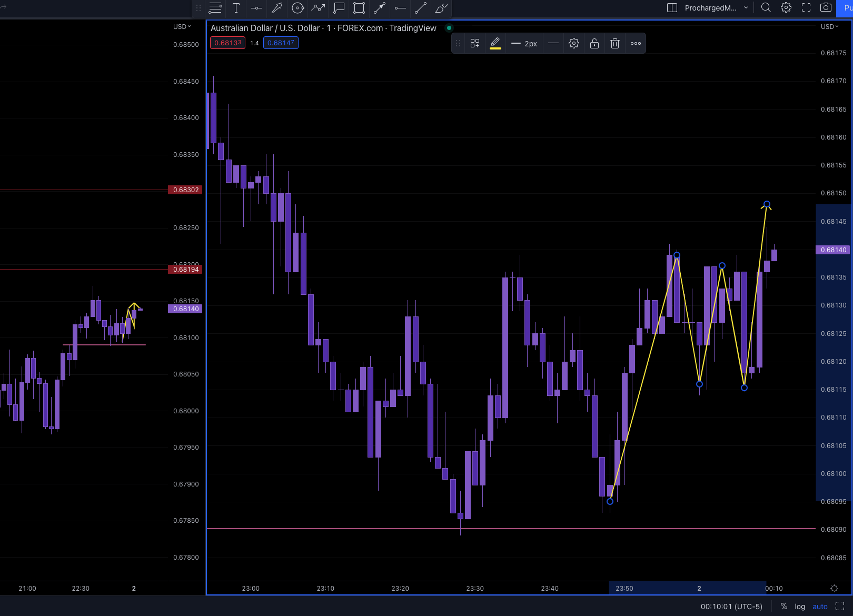Open the USD currency dropdown on left chart
The width and height of the screenshot is (853, 616).
[182, 27]
